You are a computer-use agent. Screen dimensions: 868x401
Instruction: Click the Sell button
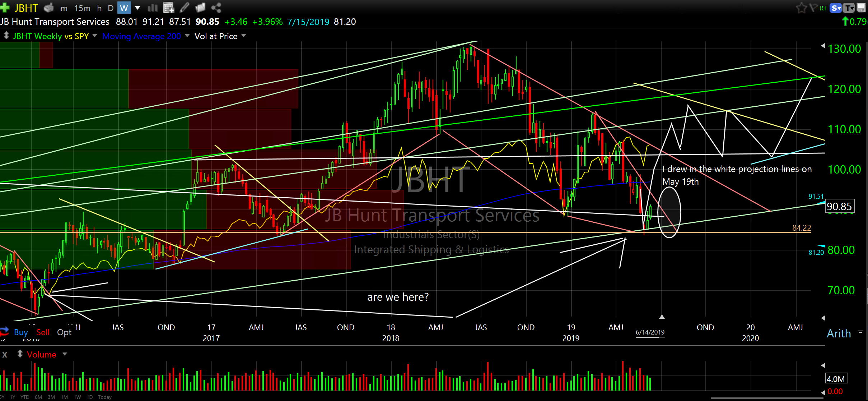click(43, 332)
